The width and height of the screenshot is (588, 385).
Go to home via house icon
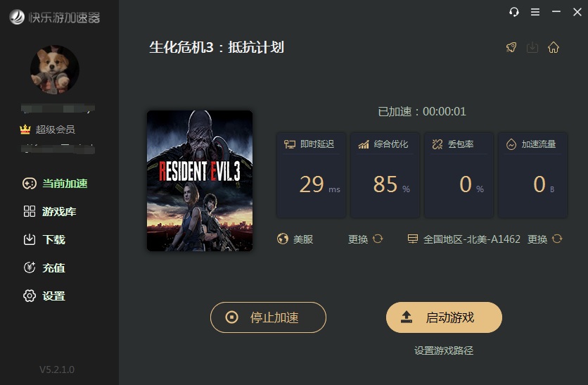click(554, 48)
